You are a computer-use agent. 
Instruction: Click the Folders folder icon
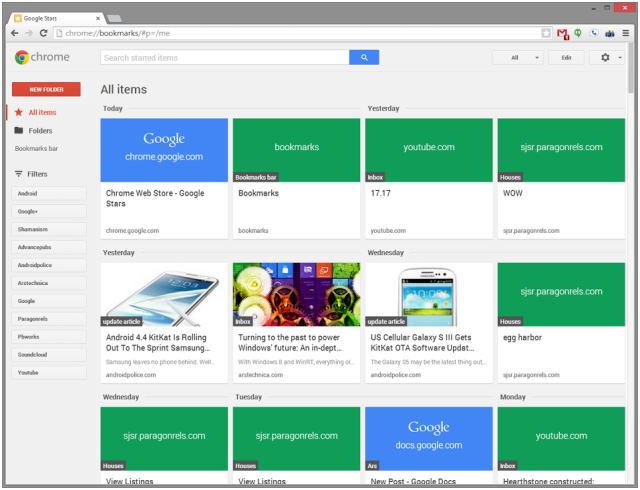[x=19, y=131]
